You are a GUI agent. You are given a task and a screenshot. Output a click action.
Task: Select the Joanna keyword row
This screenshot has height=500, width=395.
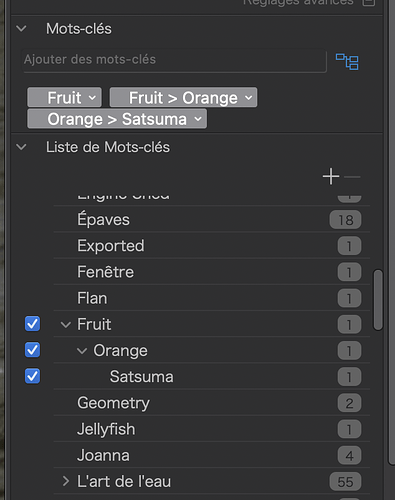point(212,455)
